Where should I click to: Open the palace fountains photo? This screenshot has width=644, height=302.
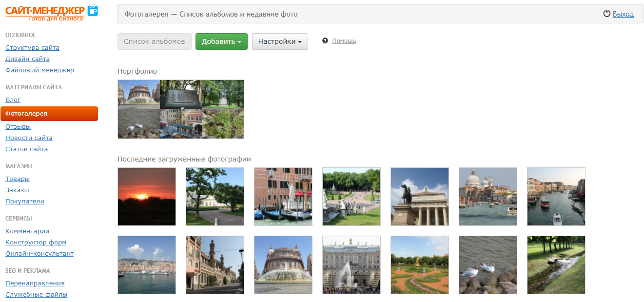click(351, 265)
